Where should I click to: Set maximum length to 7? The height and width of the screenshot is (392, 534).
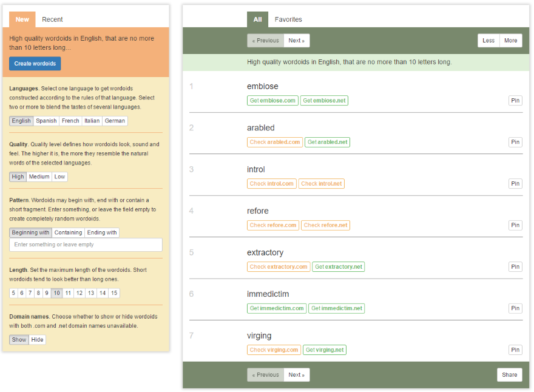point(30,293)
